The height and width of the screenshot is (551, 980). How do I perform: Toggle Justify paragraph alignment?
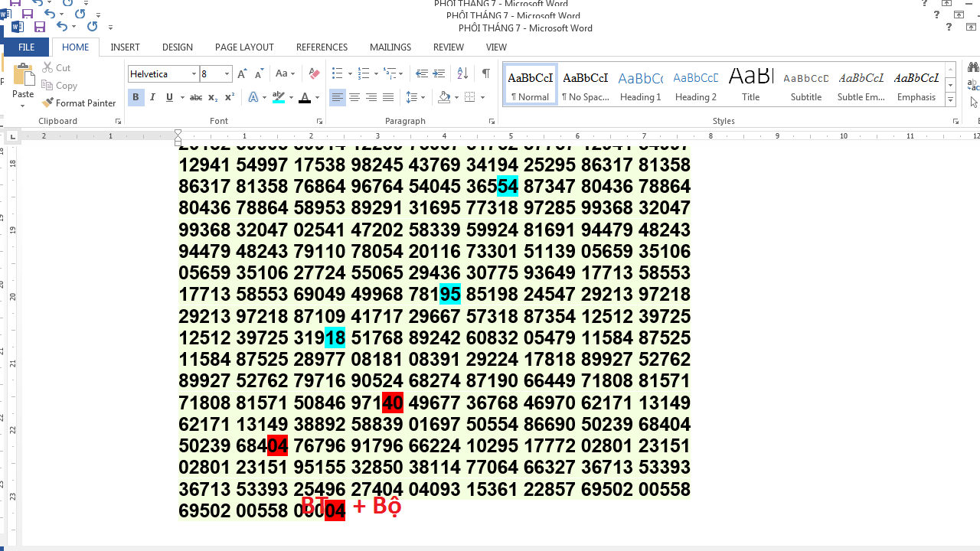tap(388, 97)
